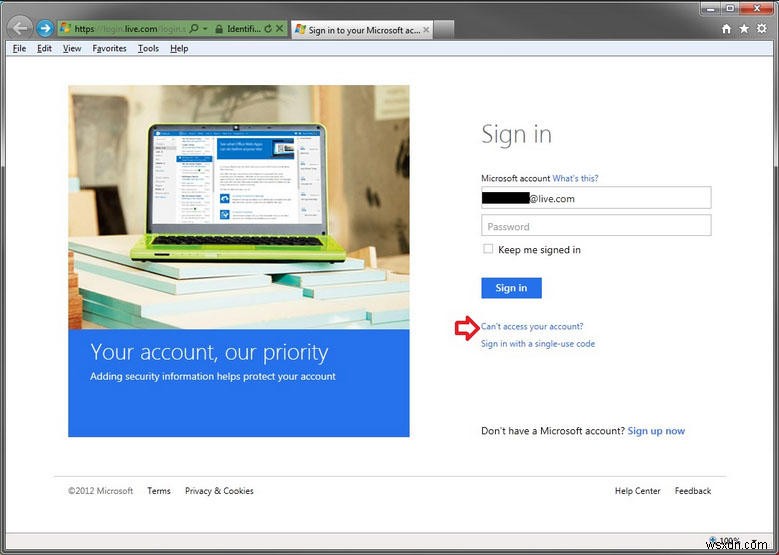The image size is (779, 555).
Task: Open the Terms footer link
Action: (159, 491)
